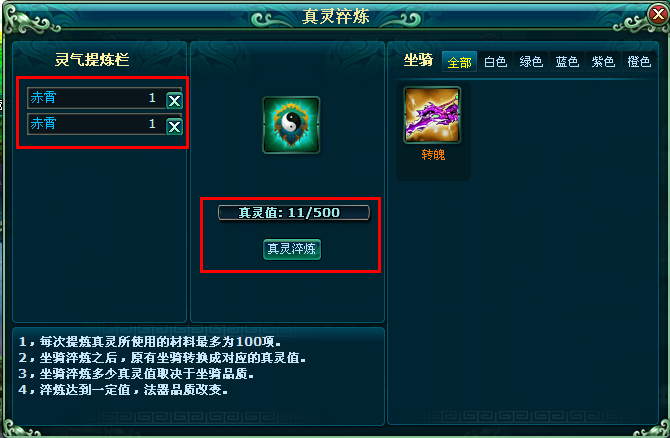
Task: Click the 坐骑 label beside the tabs
Action: click(x=418, y=60)
